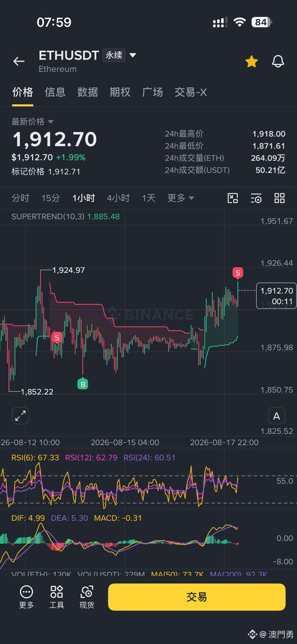Open the grid layout icon

[x=279, y=198]
